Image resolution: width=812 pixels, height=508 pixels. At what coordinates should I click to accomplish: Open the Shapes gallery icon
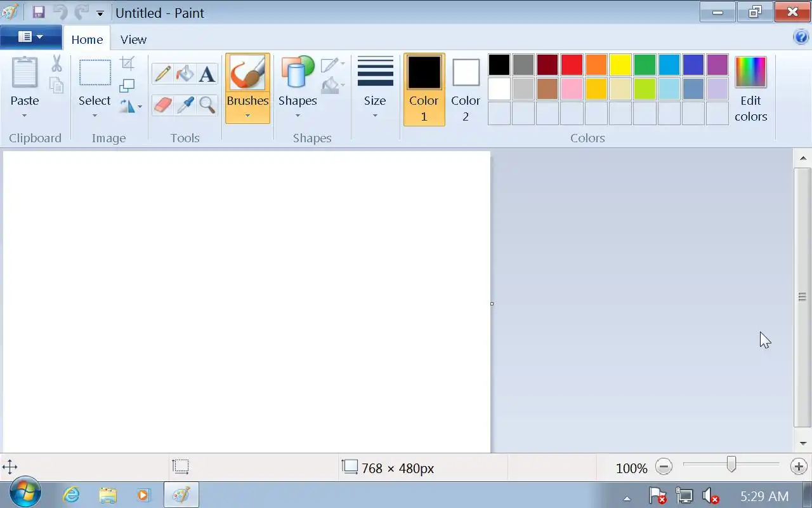[298, 72]
